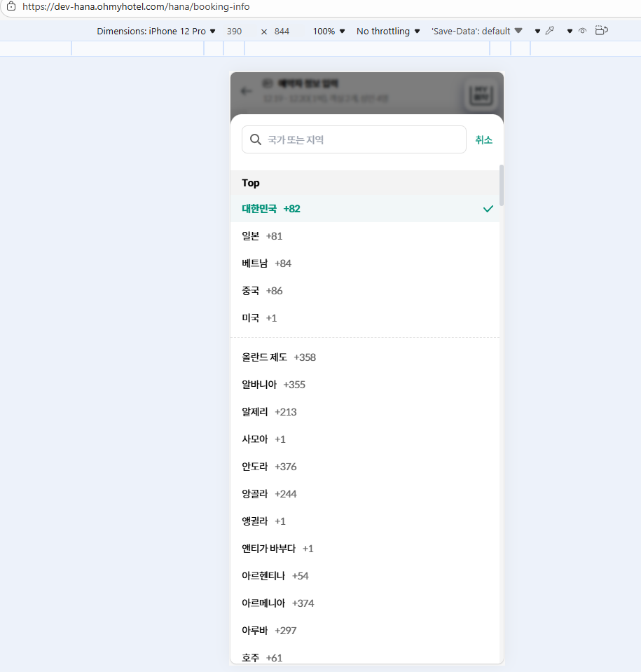Select 안도라 +376

coord(365,466)
